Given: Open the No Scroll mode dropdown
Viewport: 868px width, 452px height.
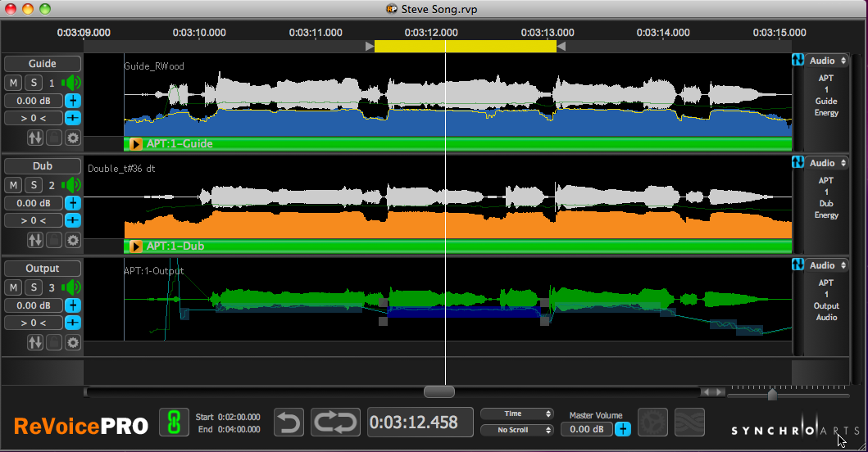Looking at the screenshot, I should point(517,430).
